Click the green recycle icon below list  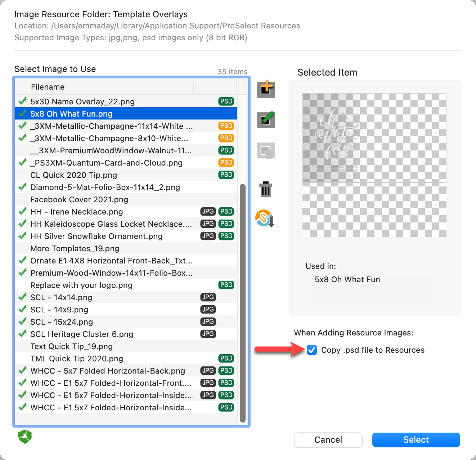(25, 437)
